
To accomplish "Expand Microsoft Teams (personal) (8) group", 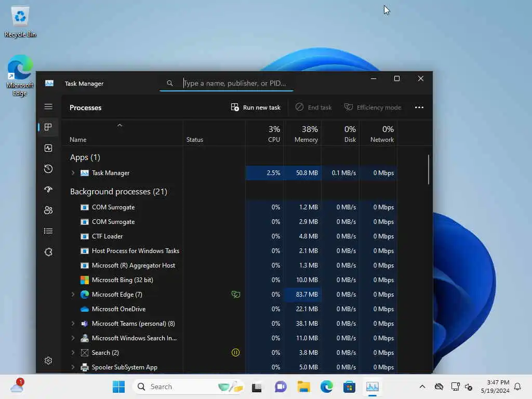I will pos(73,324).
